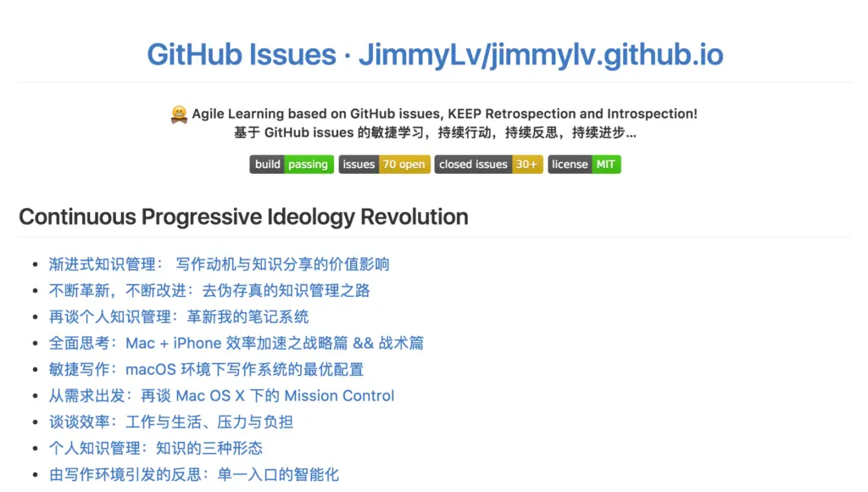This screenshot has width=868, height=492.
Task: Click the issues 70 open badge
Action: point(384,165)
